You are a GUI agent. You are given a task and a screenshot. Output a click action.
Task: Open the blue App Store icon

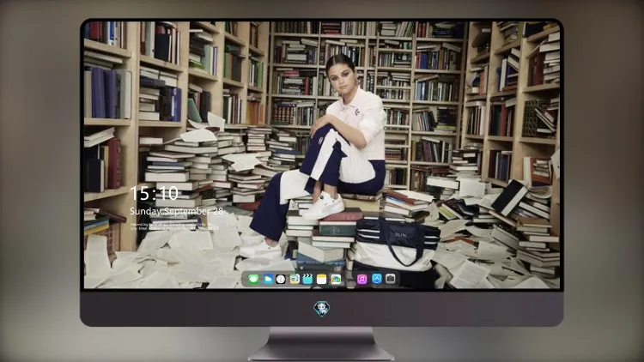pos(377,279)
